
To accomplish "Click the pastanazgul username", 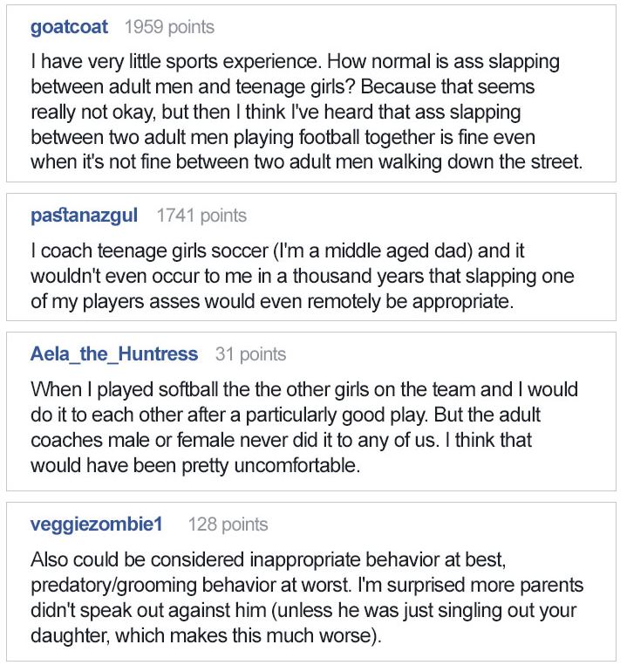I will (x=84, y=216).
